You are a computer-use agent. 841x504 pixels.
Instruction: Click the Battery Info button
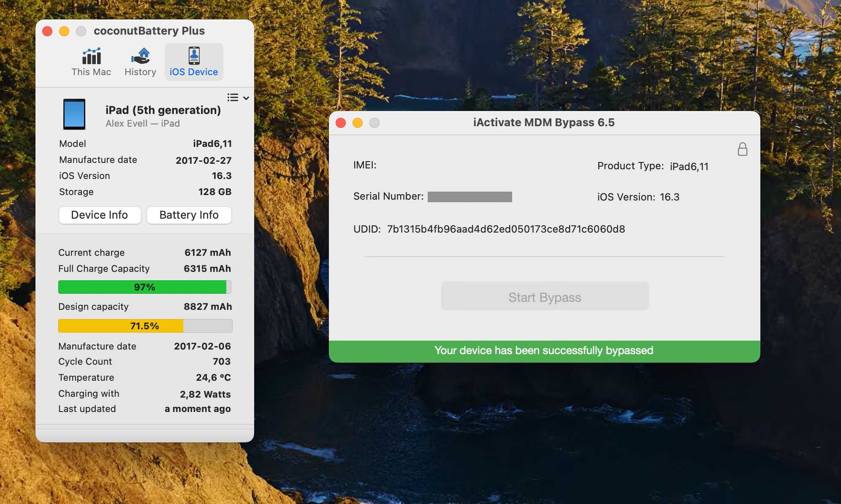pos(189,215)
